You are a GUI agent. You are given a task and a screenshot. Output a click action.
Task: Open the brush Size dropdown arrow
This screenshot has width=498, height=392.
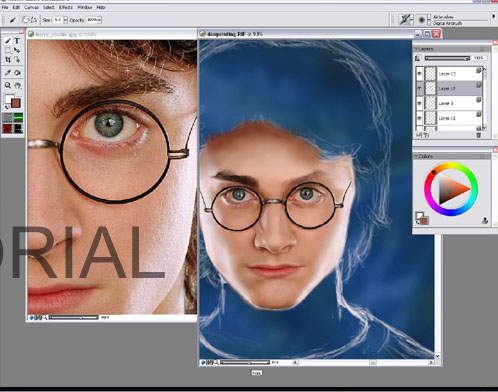point(65,20)
